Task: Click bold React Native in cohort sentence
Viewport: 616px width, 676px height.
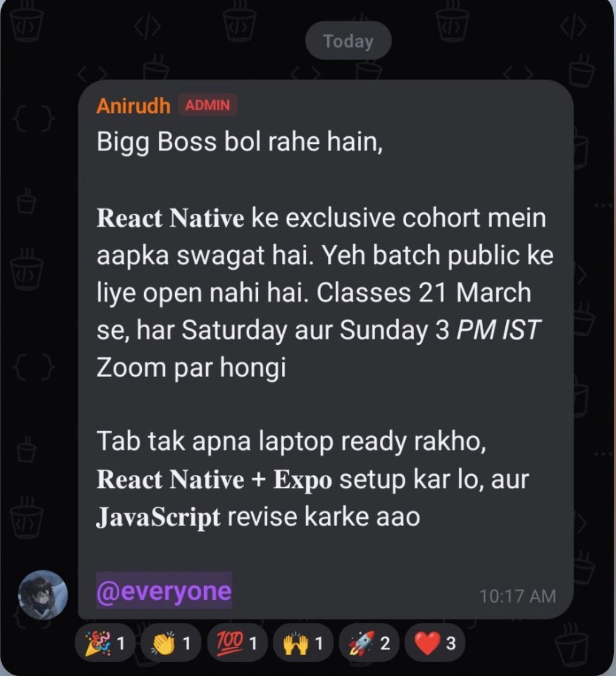Action: 170,218
